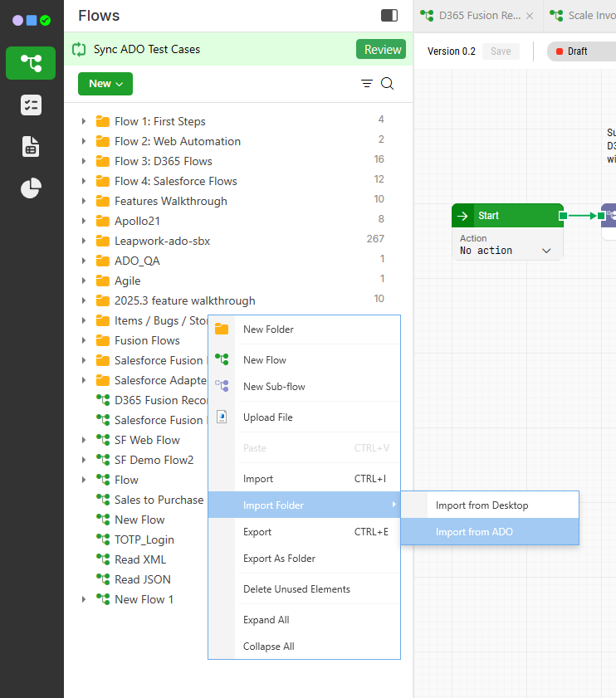The width and height of the screenshot is (616, 698).
Task: Expand the Flow 3: D365 Flows folder
Action: [84, 161]
